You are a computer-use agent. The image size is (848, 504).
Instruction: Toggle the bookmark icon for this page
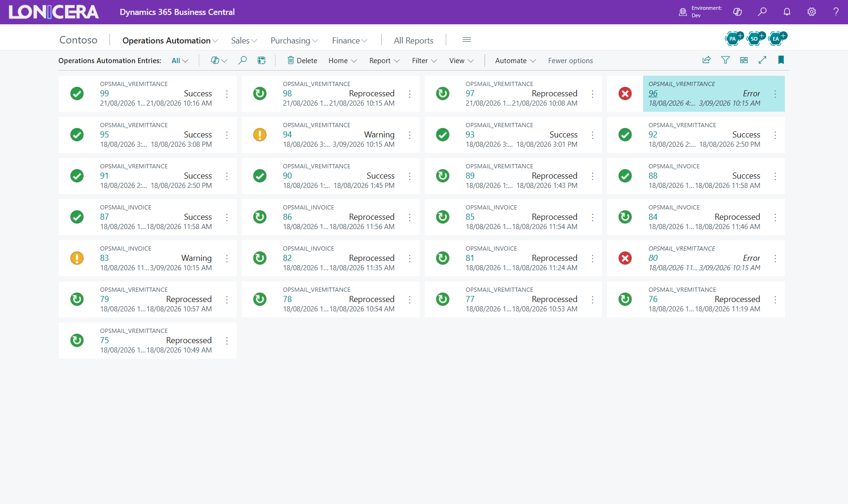(x=781, y=60)
